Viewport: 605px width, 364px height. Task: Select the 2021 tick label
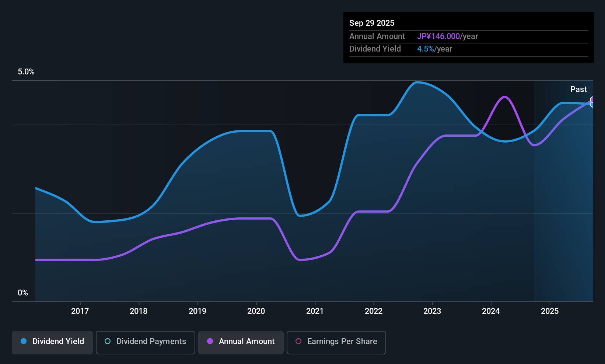(315, 311)
